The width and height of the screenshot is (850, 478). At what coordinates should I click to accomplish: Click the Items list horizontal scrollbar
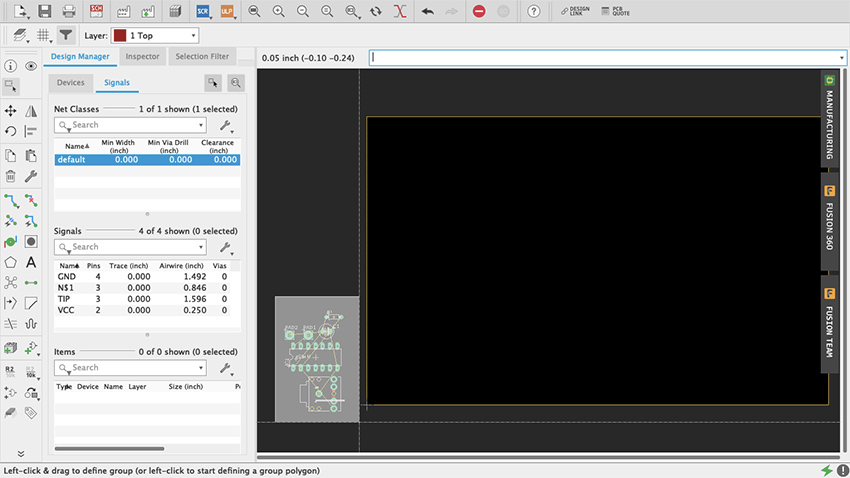[110, 449]
